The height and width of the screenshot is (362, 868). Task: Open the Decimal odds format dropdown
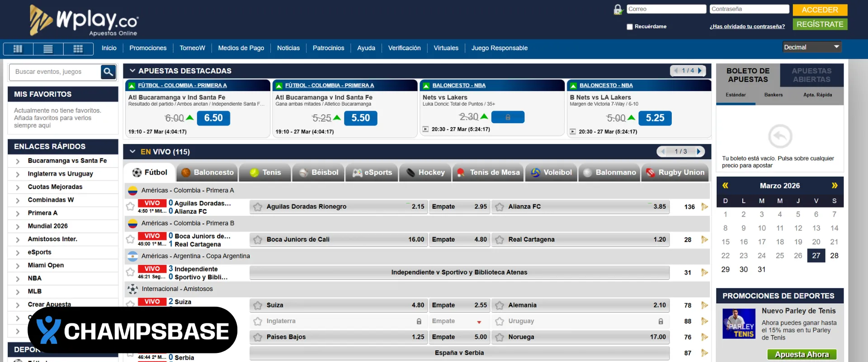812,47
